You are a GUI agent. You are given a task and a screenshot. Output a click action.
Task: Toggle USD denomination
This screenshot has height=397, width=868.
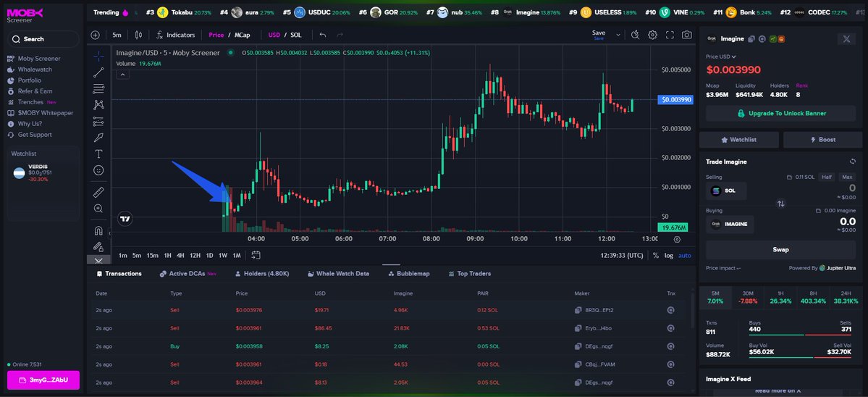tap(274, 35)
